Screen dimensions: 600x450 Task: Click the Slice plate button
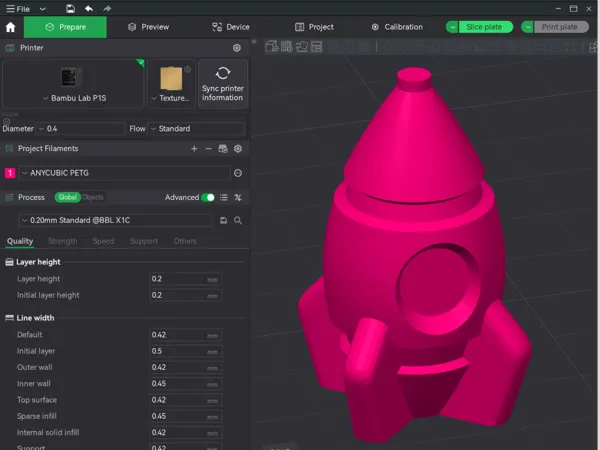[x=485, y=27]
